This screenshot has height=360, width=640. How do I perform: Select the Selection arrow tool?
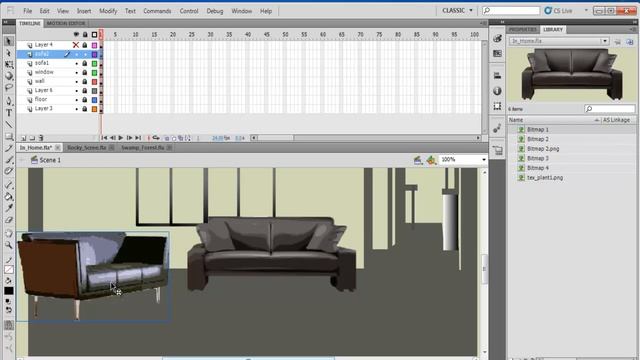coord(9,41)
